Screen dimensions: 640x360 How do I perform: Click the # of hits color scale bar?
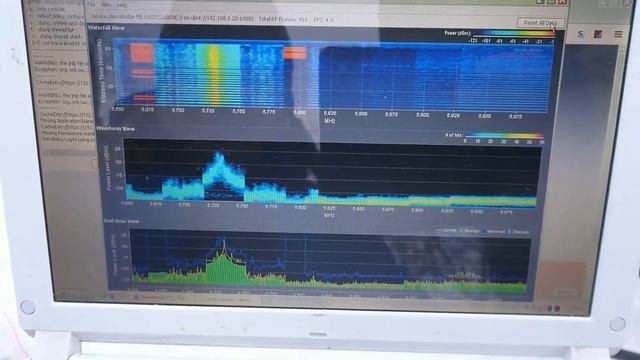504,136
